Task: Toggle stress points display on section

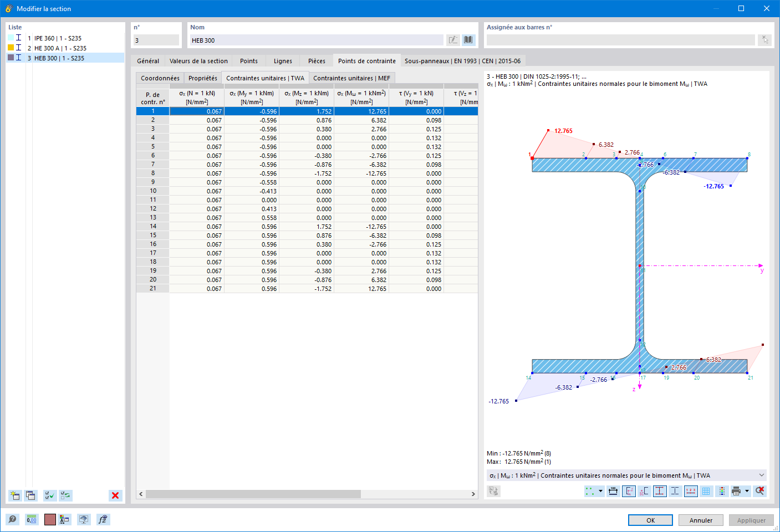Action: [660, 491]
